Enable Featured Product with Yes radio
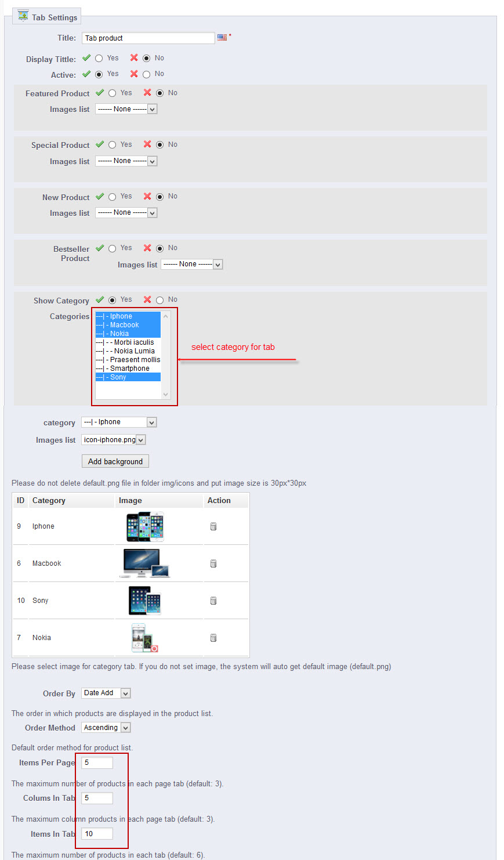Viewport: 504px width, 860px height. click(113, 93)
